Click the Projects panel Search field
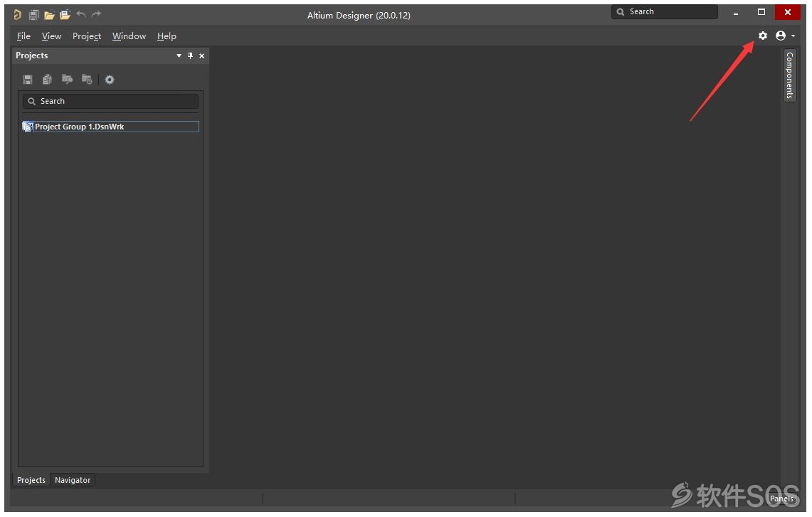This screenshot has height=517, width=812. tap(110, 102)
